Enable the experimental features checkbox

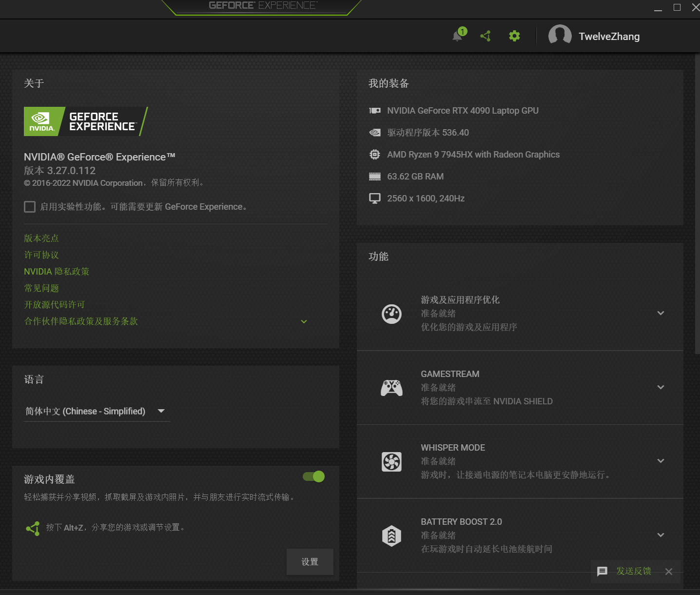30,207
